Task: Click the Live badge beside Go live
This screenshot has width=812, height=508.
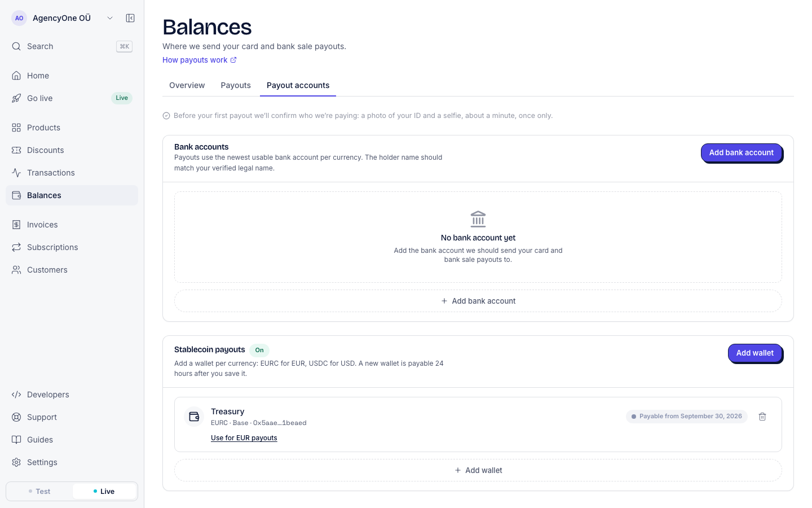Action: pyautogui.click(x=122, y=98)
